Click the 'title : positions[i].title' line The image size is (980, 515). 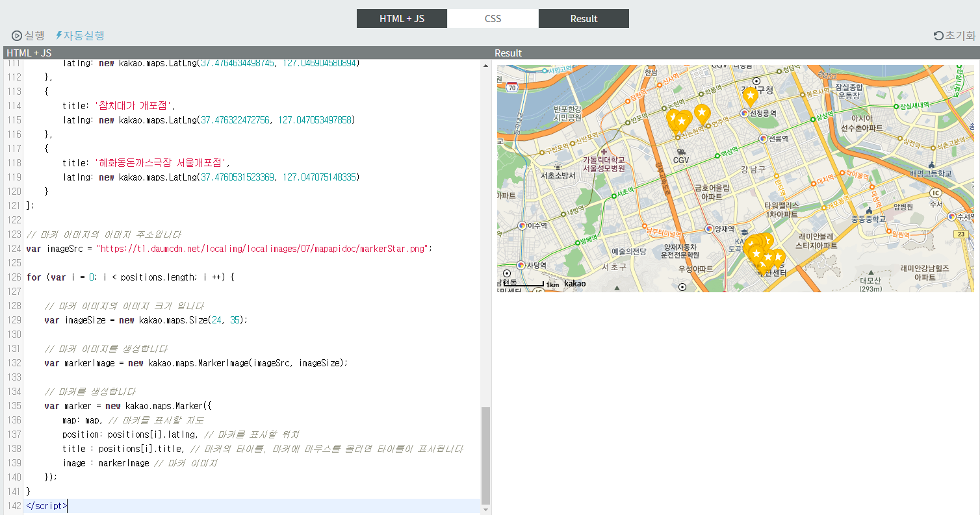(x=263, y=449)
